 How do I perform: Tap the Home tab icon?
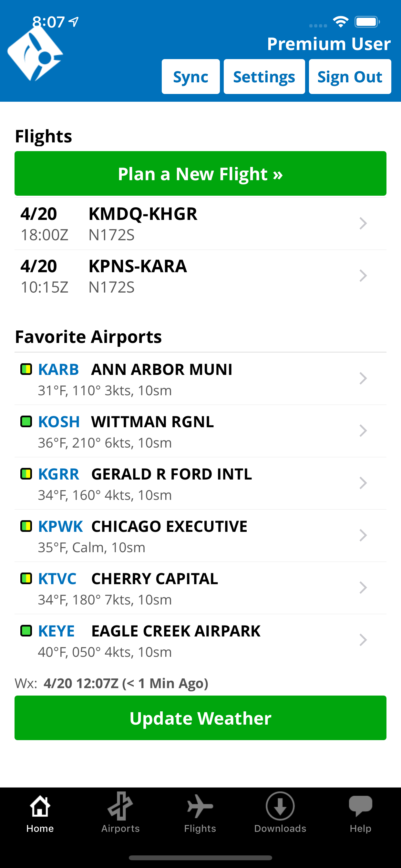40,806
